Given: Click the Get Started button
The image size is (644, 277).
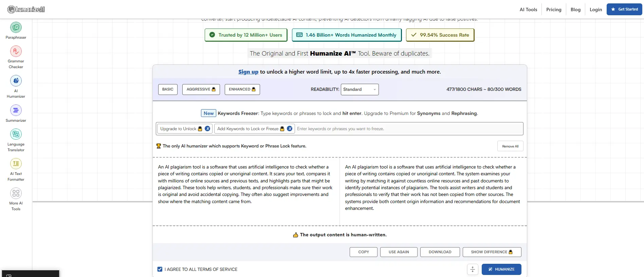Looking at the screenshot, I should pos(624,9).
